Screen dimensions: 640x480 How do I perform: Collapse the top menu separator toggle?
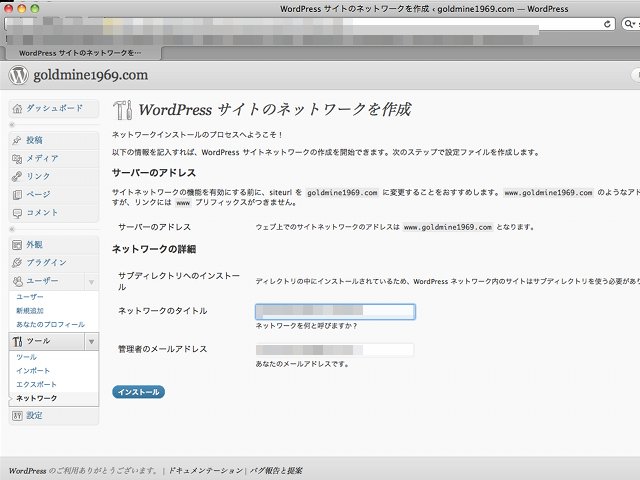coord(12,124)
